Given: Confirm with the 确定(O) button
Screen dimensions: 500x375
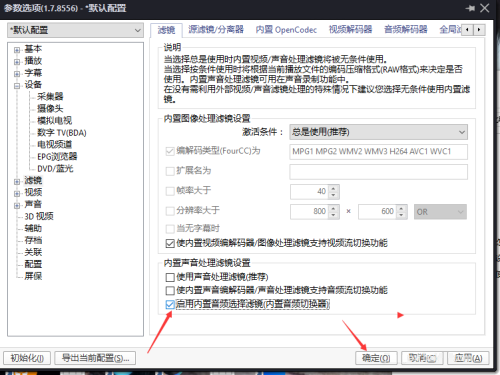Looking at the screenshot, I should click(376, 358).
